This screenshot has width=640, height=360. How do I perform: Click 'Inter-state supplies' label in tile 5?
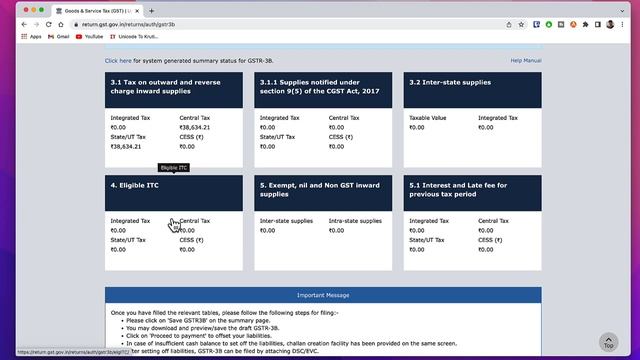click(x=287, y=221)
